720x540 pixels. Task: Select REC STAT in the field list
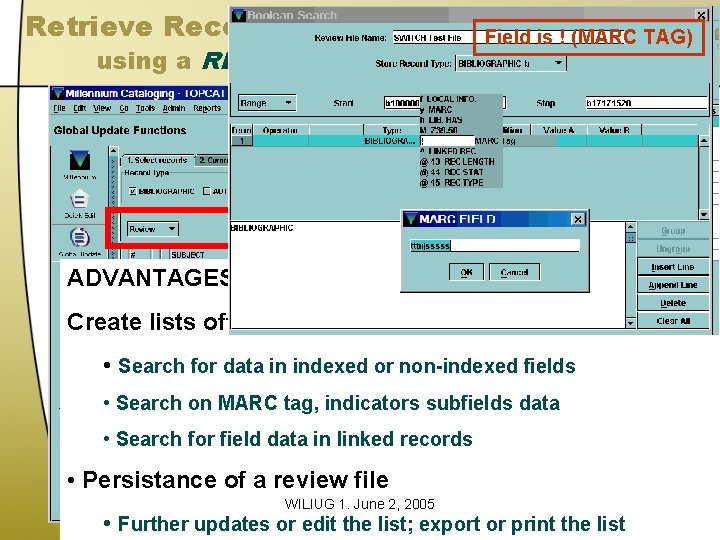(463, 172)
